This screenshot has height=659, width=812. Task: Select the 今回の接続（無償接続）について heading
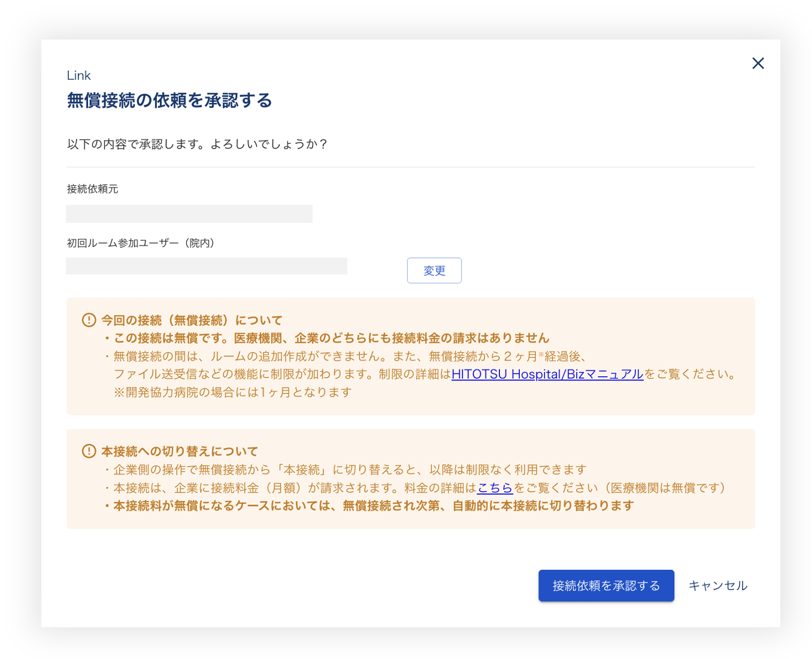click(x=192, y=320)
